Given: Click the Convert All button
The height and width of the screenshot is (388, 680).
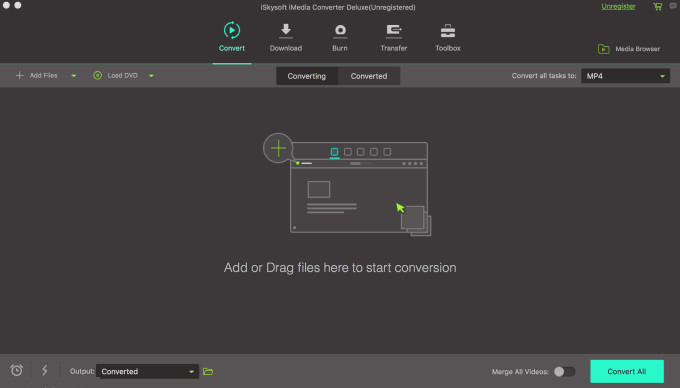Looking at the screenshot, I should point(627,372).
